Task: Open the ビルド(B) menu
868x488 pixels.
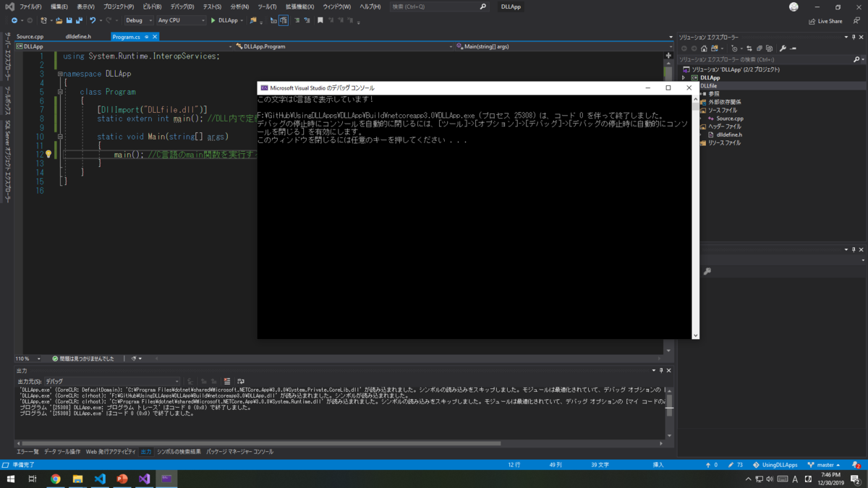Action: point(152,7)
